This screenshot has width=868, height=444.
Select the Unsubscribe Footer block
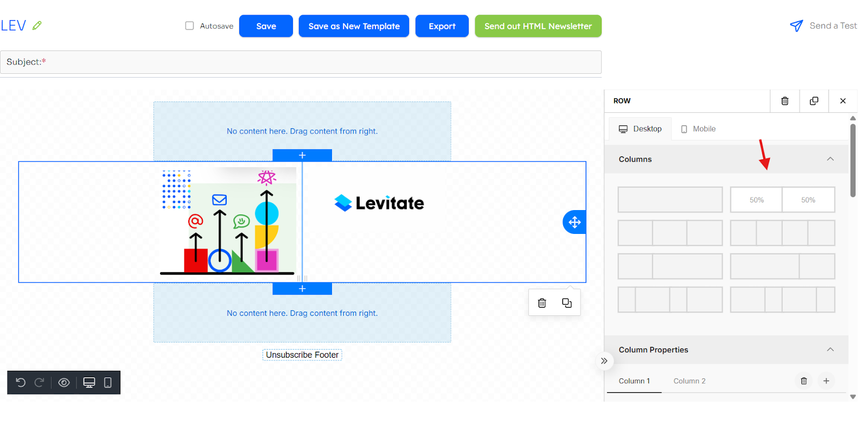tap(302, 355)
